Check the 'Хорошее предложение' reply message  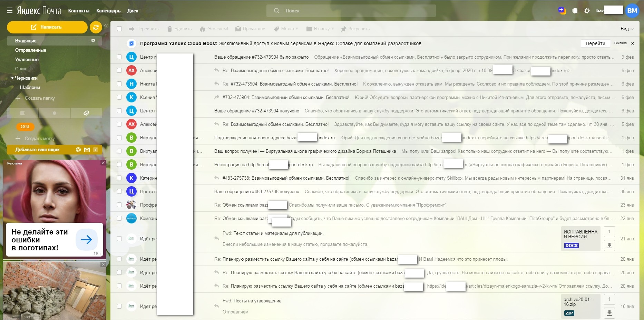point(119,70)
